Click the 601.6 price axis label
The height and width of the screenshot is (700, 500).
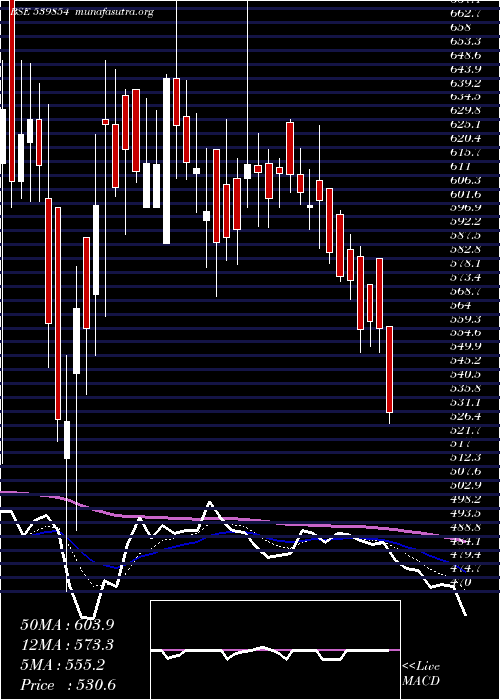[x=466, y=194]
